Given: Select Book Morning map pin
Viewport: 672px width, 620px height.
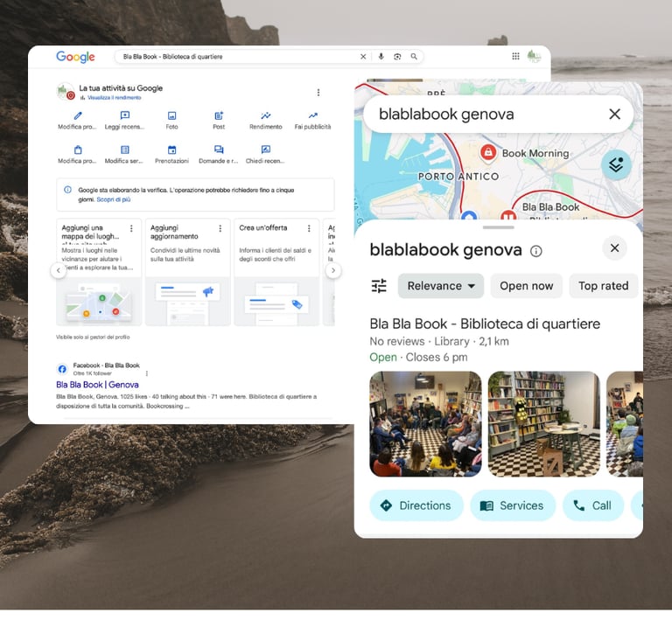Looking at the screenshot, I should 488,153.
